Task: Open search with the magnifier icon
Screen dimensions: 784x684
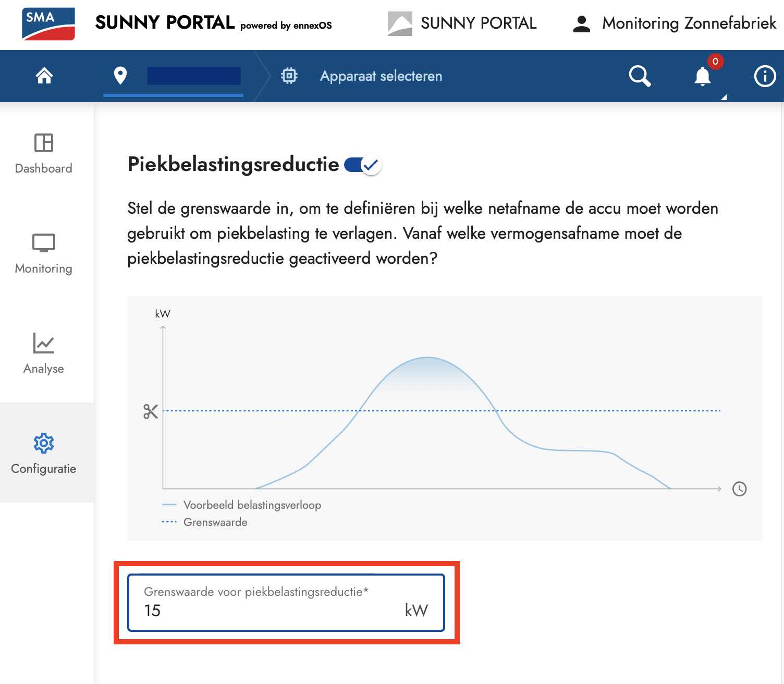Action: (x=640, y=76)
